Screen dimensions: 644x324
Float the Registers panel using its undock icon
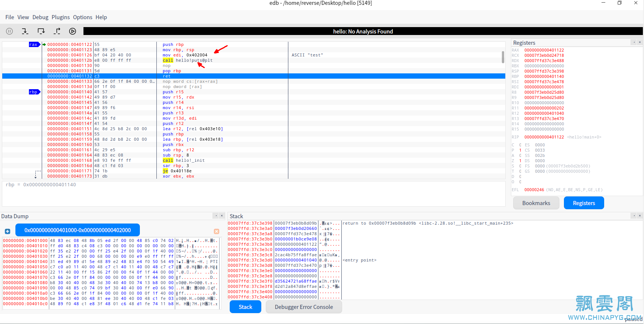(x=634, y=42)
